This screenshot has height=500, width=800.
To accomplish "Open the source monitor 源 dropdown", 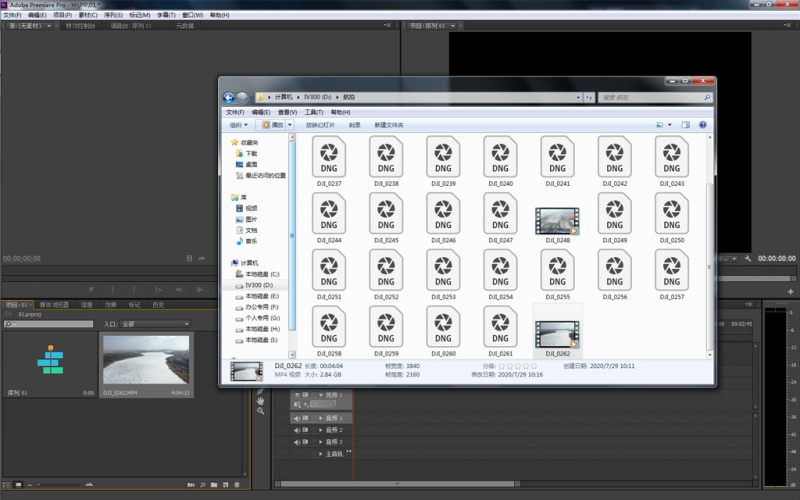I will point(49,26).
